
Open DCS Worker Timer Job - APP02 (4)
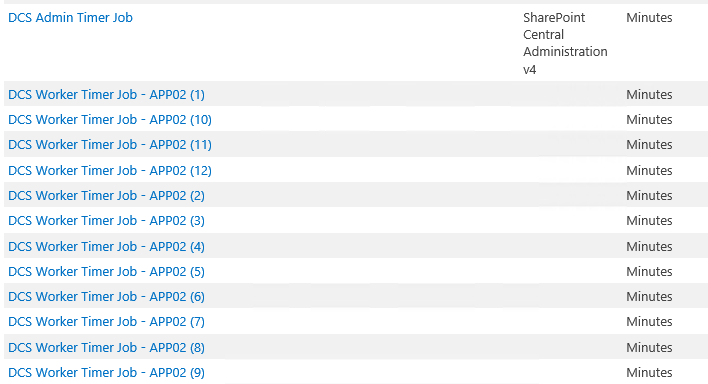click(107, 246)
